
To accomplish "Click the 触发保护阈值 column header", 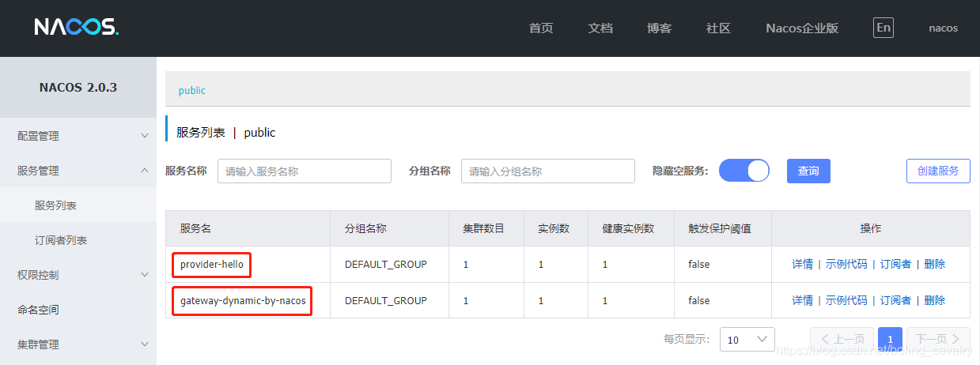I will click(x=719, y=228).
